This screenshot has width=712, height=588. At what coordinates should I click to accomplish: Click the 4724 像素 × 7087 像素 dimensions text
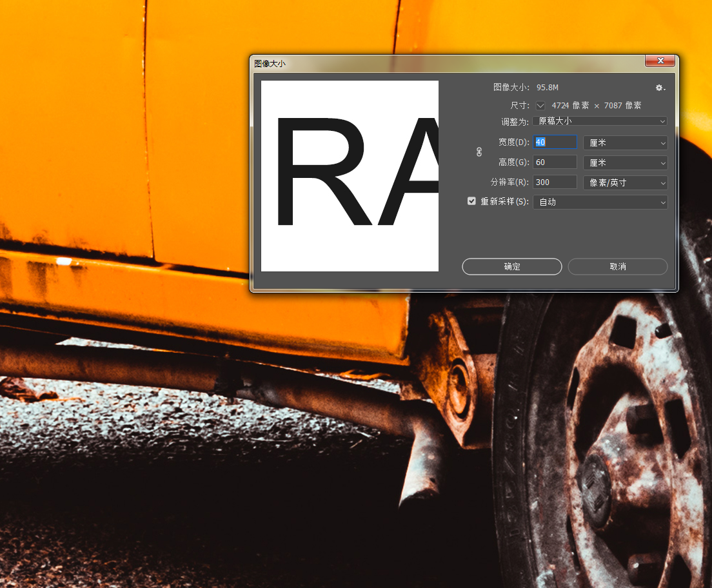pos(596,106)
